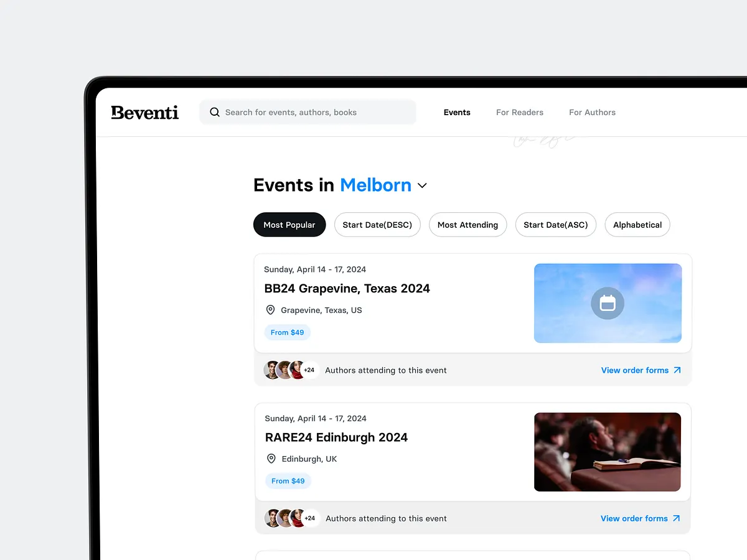Select the Events navigation item
Viewport: 747px width, 560px height.
456,112
